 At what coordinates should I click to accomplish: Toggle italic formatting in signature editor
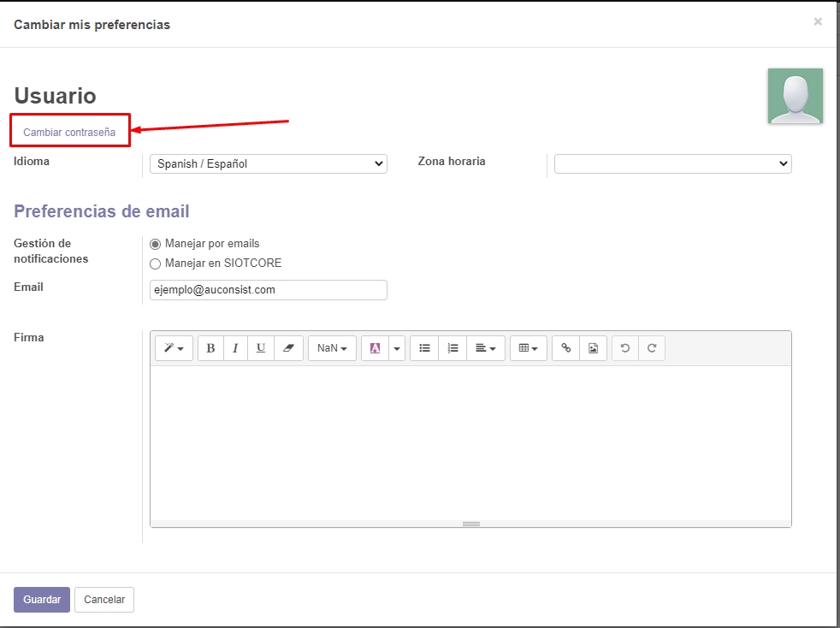[x=235, y=348]
